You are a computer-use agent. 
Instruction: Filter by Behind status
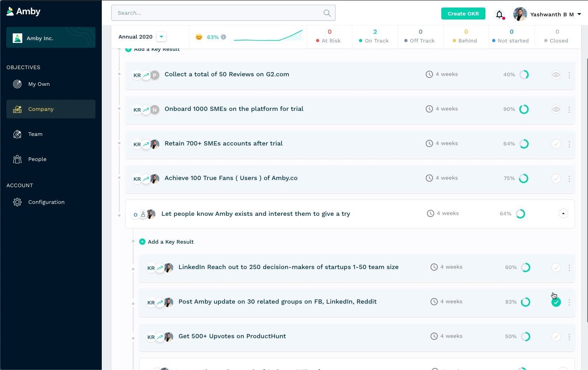point(466,36)
